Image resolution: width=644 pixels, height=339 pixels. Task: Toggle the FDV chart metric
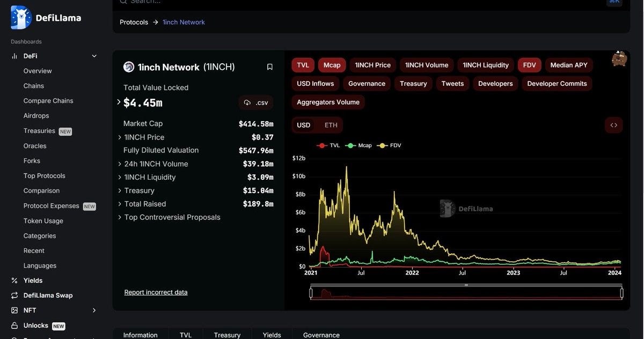pyautogui.click(x=530, y=65)
